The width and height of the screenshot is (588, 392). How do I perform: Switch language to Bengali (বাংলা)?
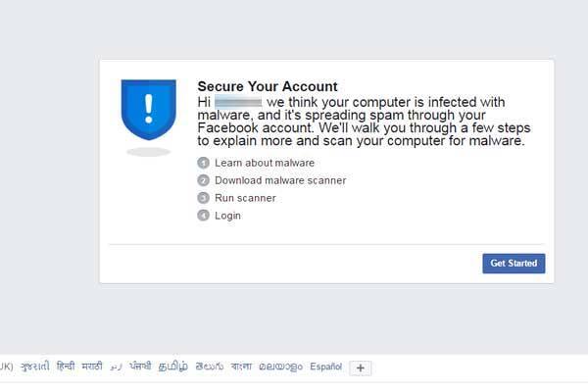(x=241, y=367)
